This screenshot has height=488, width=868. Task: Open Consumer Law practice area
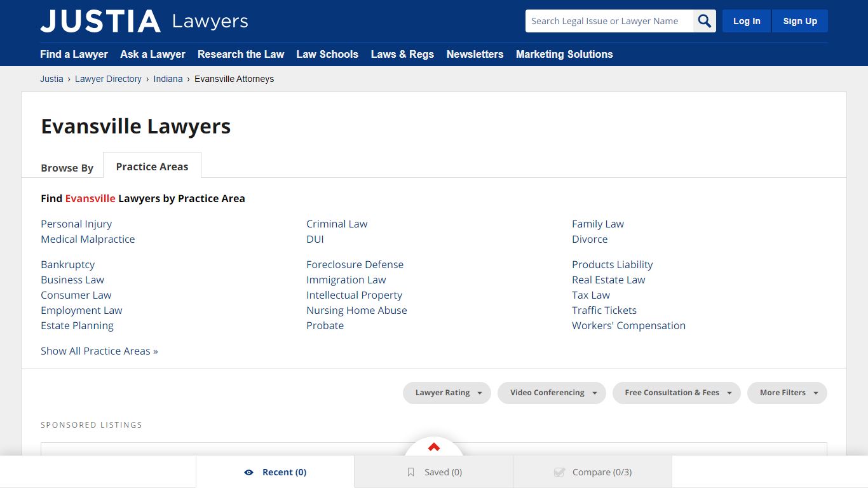click(x=76, y=295)
